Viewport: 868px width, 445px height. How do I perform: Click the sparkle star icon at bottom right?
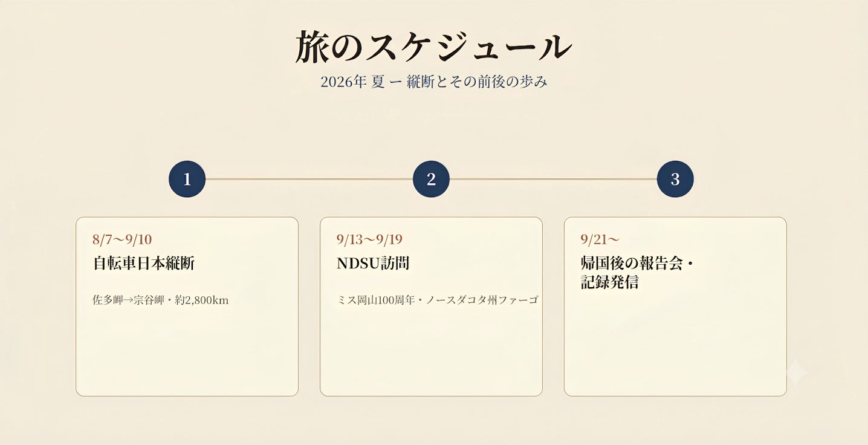(797, 372)
